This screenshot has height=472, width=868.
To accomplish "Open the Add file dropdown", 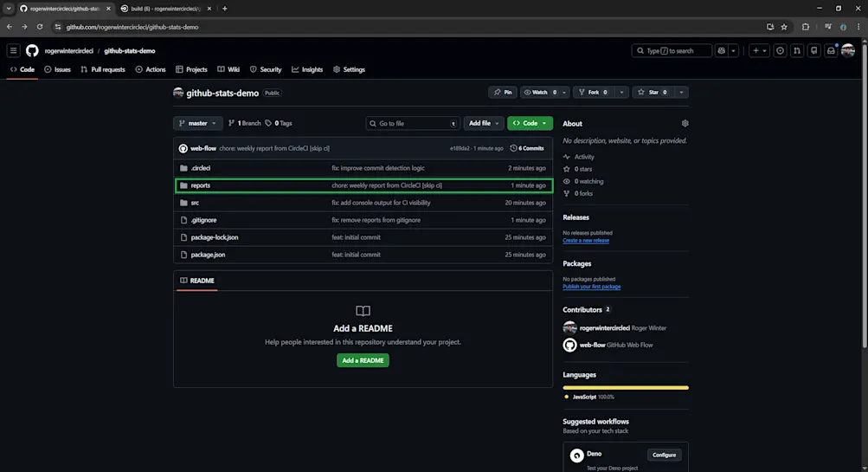I will 483,123.
